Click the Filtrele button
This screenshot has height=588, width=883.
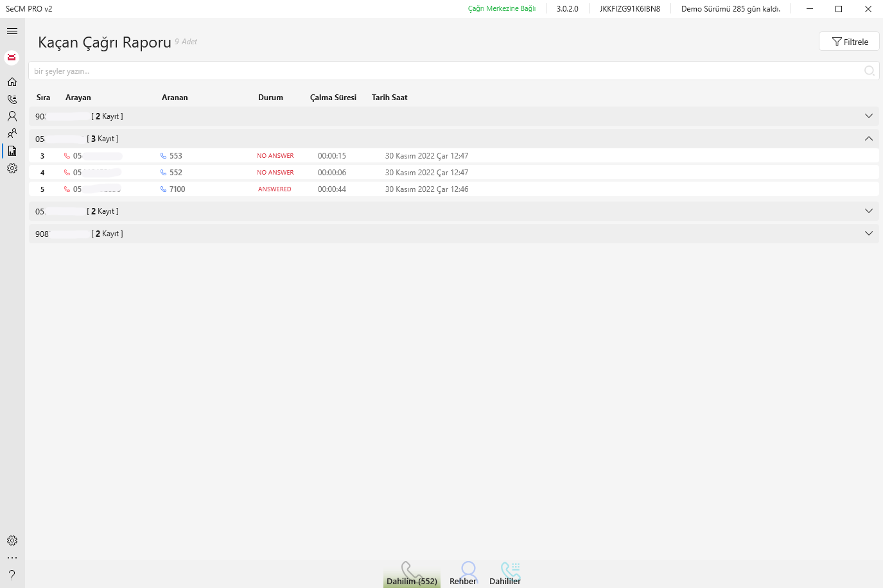[x=849, y=42]
